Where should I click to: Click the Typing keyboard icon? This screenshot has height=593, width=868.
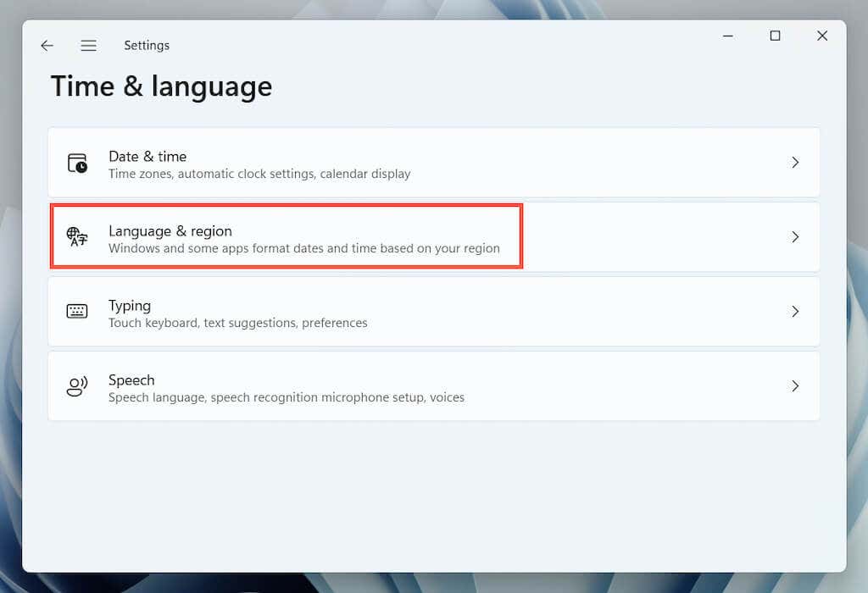[x=77, y=312]
